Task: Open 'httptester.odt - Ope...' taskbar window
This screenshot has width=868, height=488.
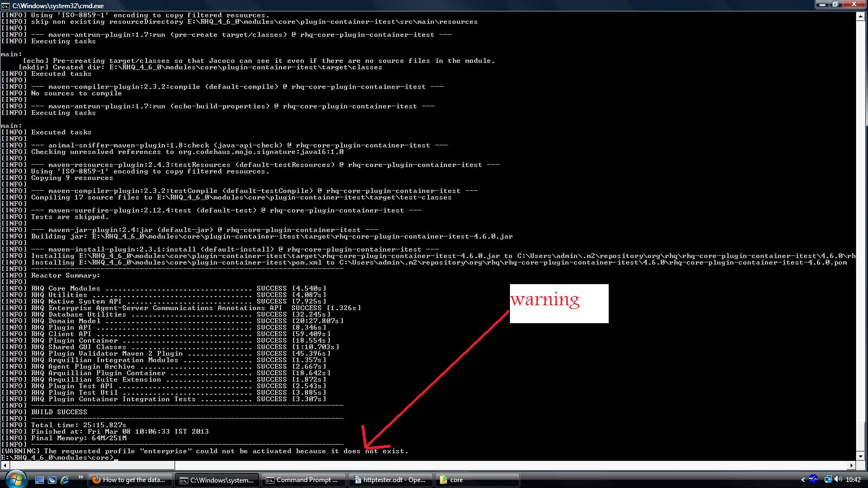Action: [390, 480]
